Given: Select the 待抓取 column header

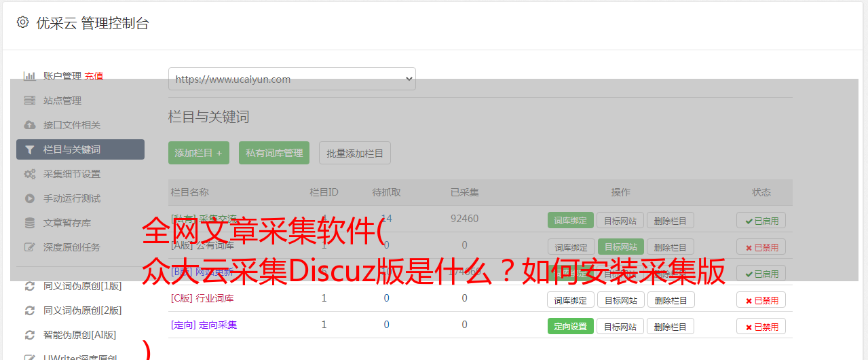Looking at the screenshot, I should point(386,192).
